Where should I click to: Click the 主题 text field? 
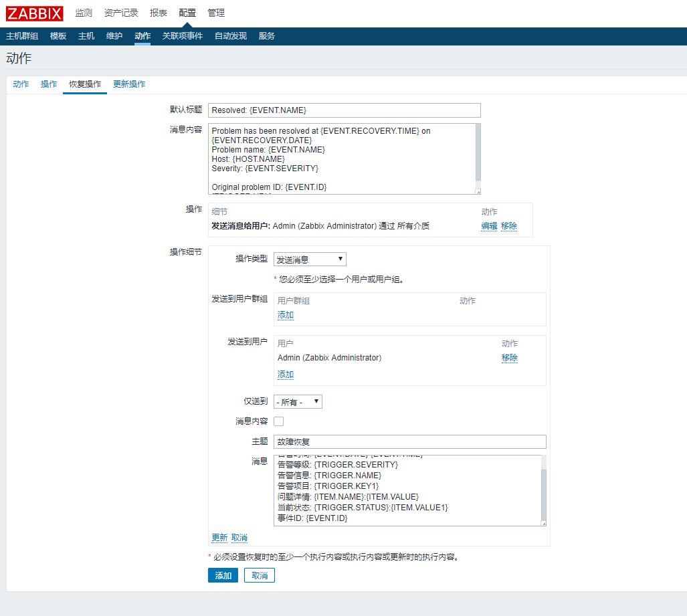point(409,442)
